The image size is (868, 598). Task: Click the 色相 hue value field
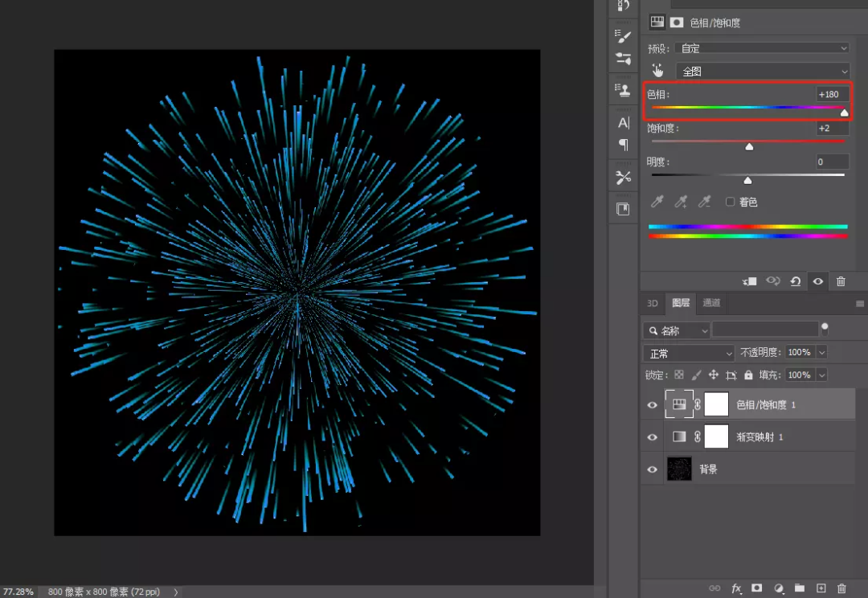pyautogui.click(x=831, y=95)
